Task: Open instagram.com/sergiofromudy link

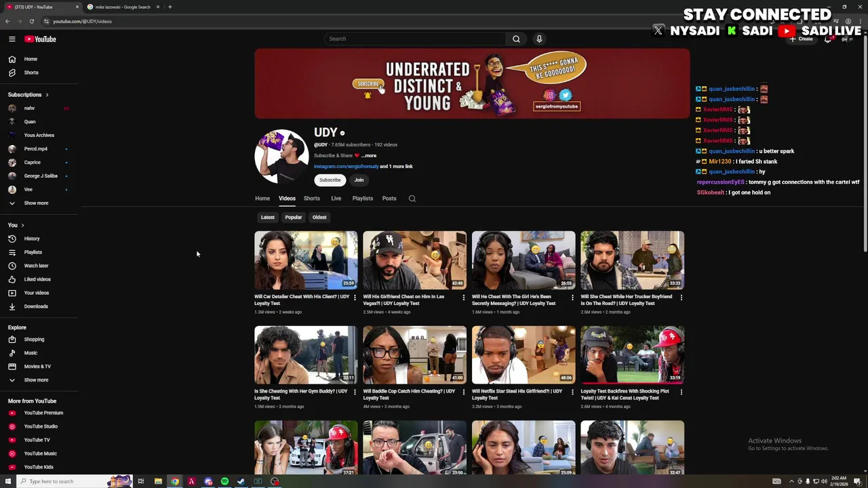Action: pos(346,167)
